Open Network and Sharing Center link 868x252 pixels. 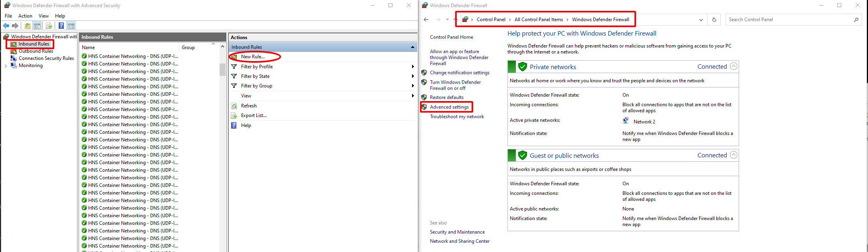click(x=460, y=241)
